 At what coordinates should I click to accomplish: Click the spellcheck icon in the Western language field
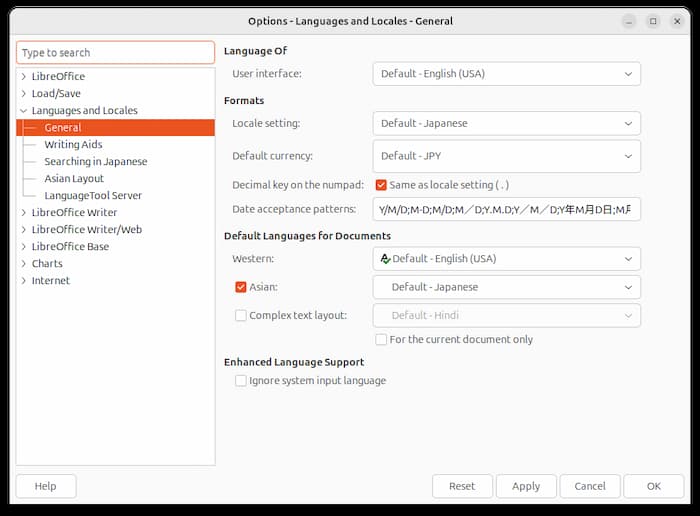tap(385, 259)
